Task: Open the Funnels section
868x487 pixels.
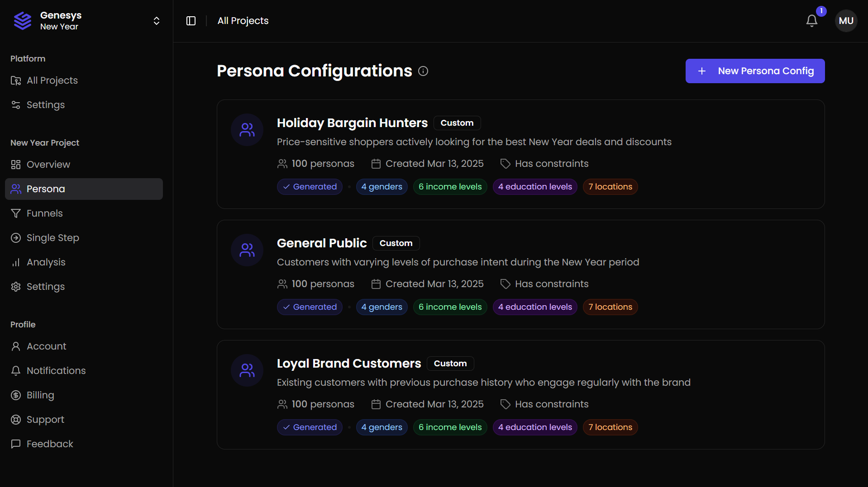Action: tap(84, 213)
